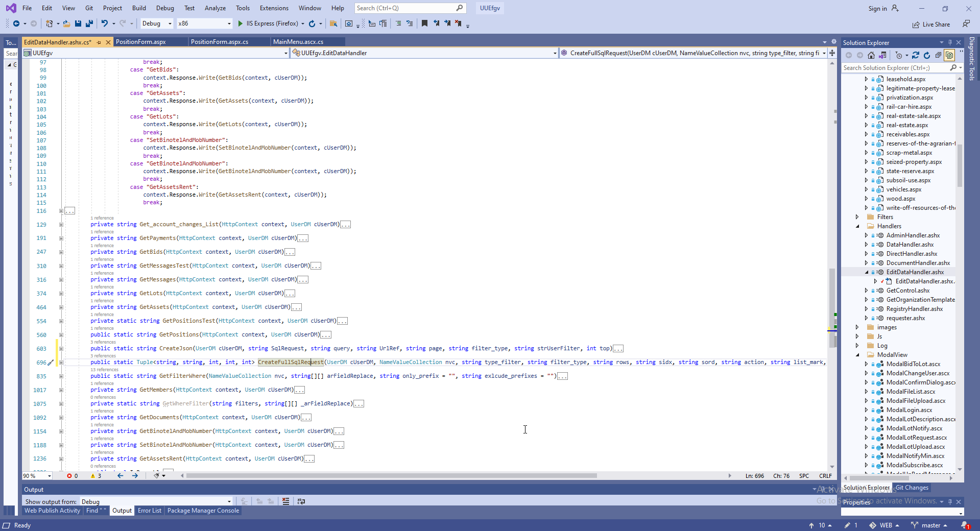
Task: Click the New Project toolbar icon
Action: pos(49,23)
